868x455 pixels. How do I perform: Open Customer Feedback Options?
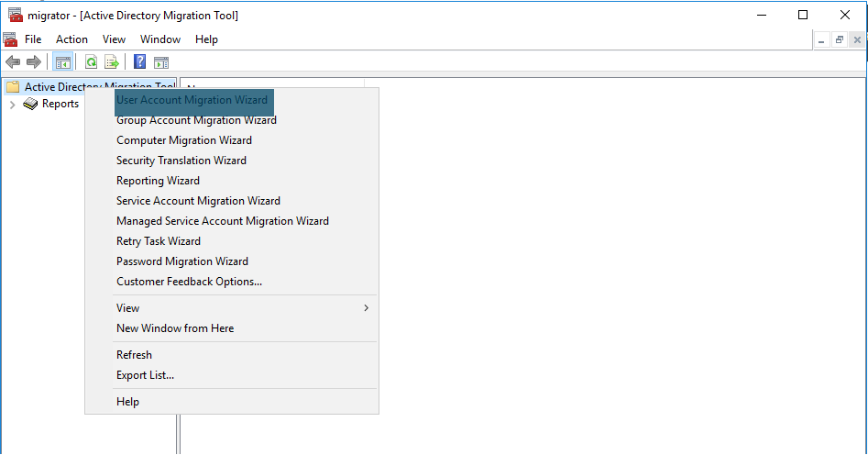pyautogui.click(x=190, y=282)
